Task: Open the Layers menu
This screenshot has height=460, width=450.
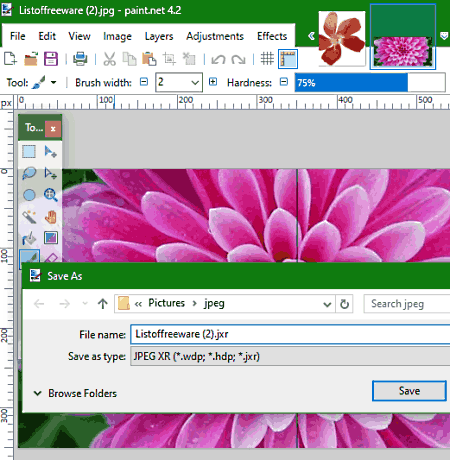Action: 159,36
